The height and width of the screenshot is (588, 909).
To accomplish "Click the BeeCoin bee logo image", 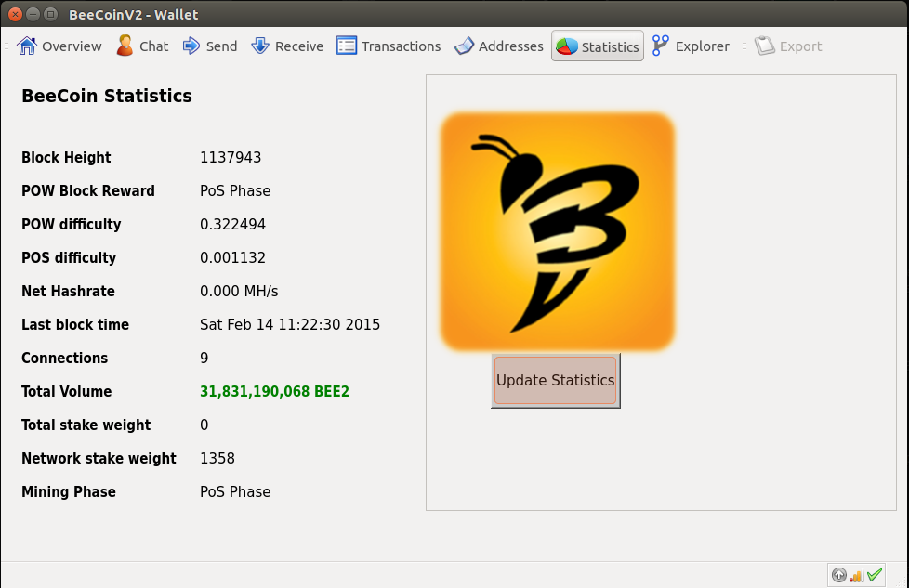I will click(x=557, y=231).
